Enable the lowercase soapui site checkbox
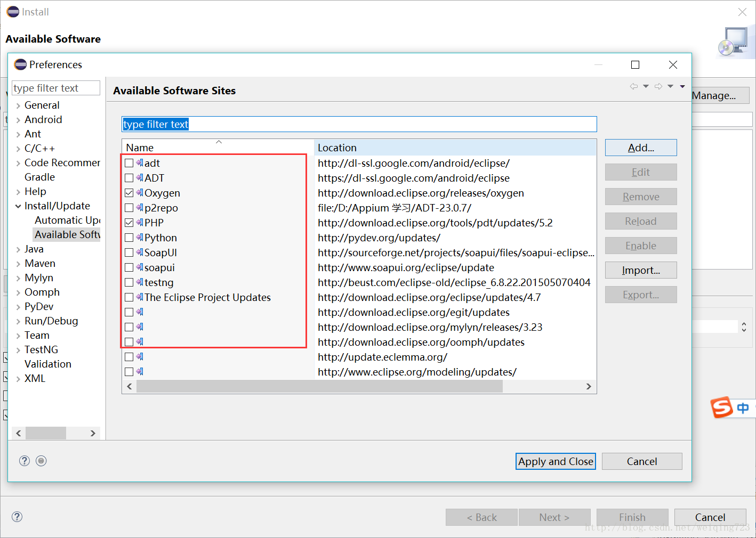This screenshot has height=538, width=756. (129, 267)
